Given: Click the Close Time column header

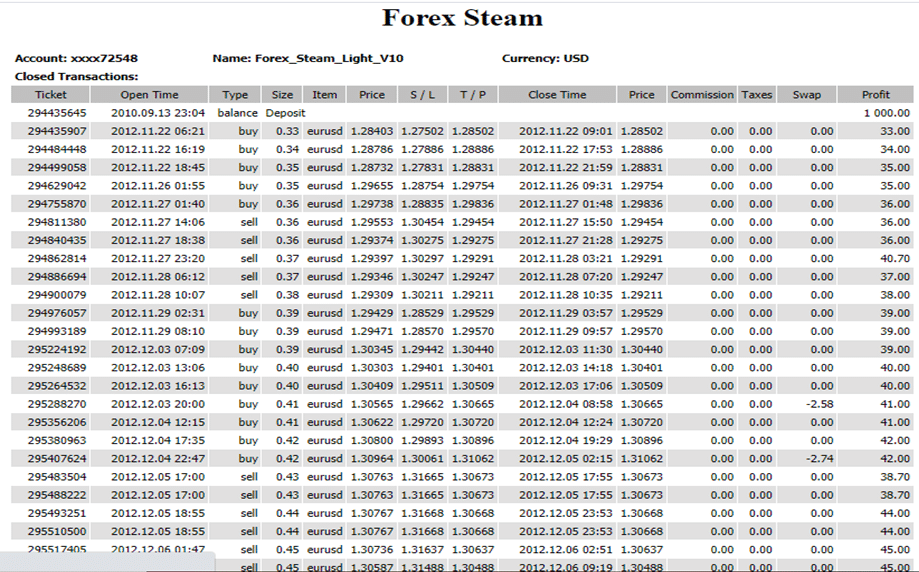Looking at the screenshot, I should pos(557,94).
